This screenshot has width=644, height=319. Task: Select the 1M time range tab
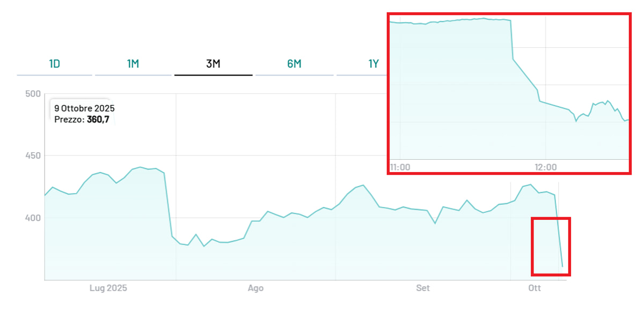coord(133,64)
